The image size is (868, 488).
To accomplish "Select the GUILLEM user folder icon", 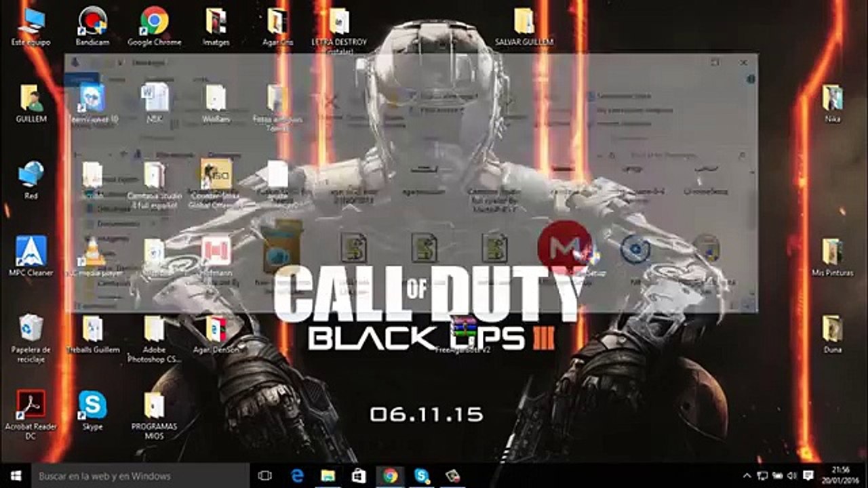I will click(x=31, y=104).
